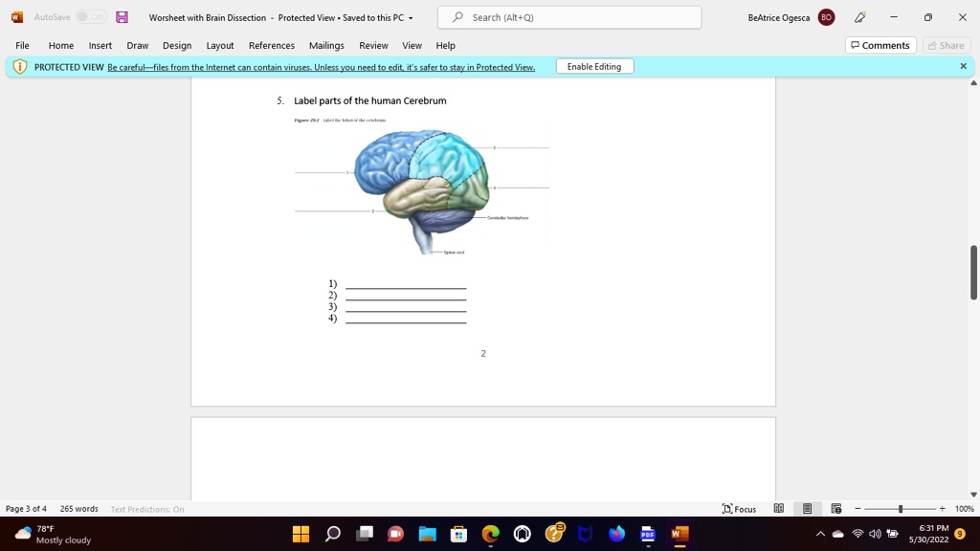Toggle Text Predictions in status bar
Viewport: 980px width, 551px height.
(147, 509)
